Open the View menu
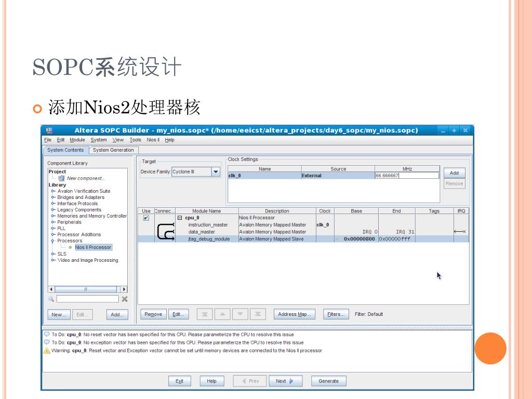The image size is (532, 399). tap(118, 140)
